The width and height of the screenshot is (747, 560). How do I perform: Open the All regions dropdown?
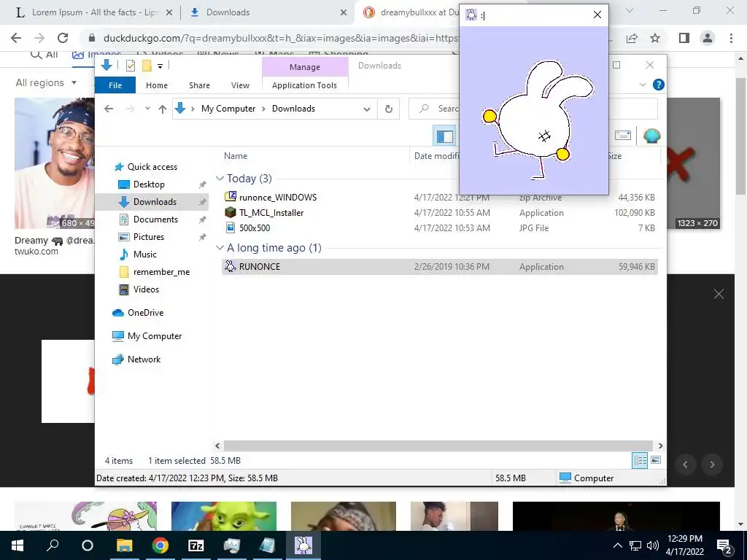(46, 83)
